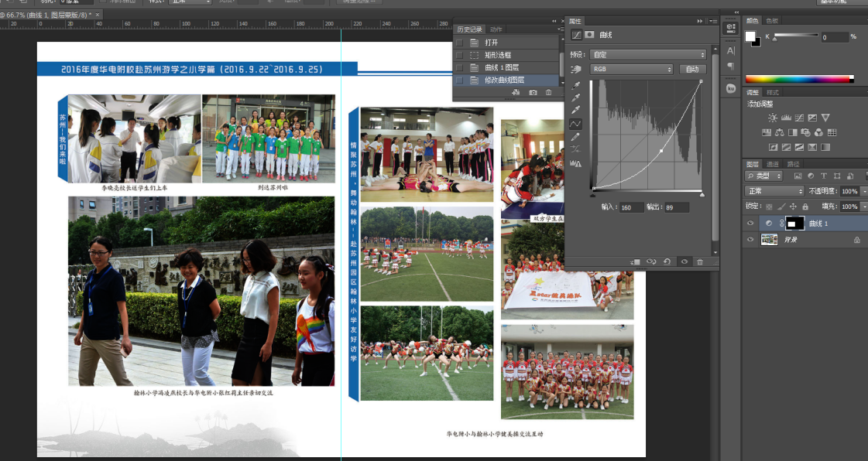Screen dimensions: 868x461
Task: Toggle curves adjustment visibility in Properties
Action: click(x=684, y=261)
